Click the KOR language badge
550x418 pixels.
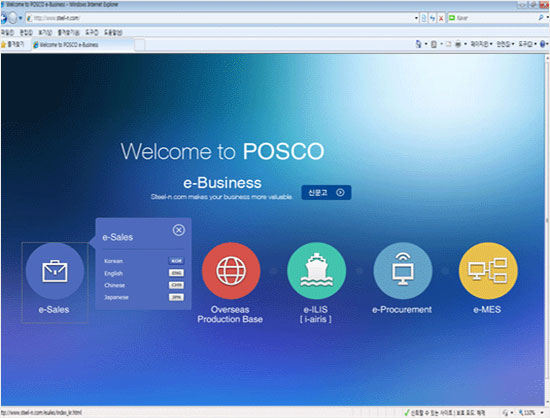tap(176, 261)
